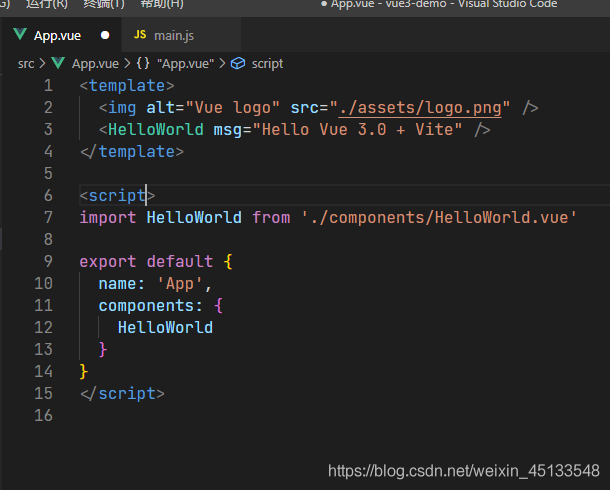This screenshot has height=490, width=610.
Task: Click the HelloWorld entry inside components
Action: point(165,327)
